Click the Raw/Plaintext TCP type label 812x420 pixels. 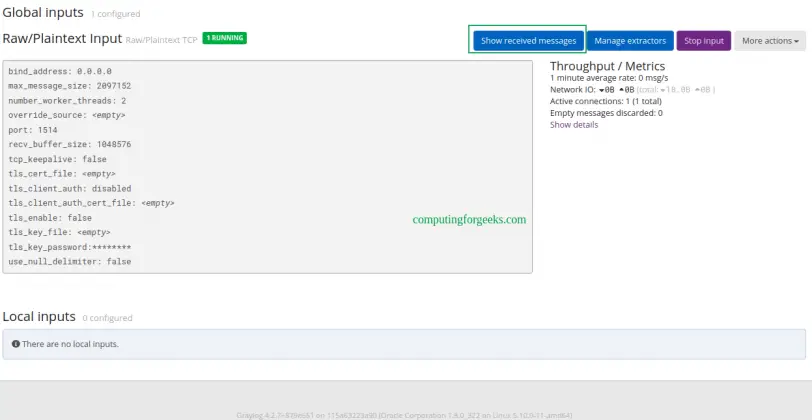160,39
